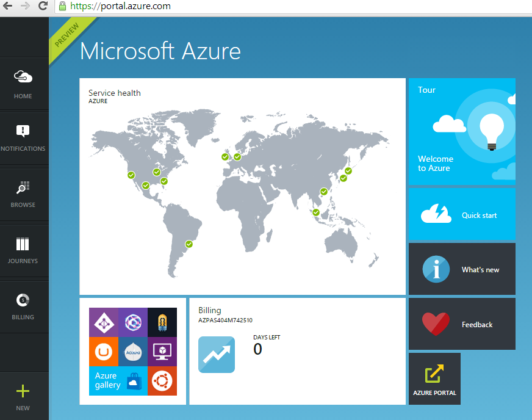The width and height of the screenshot is (532, 420).
Task: Click the Southeast Asia Singapore health checkmark
Action: 316,212
